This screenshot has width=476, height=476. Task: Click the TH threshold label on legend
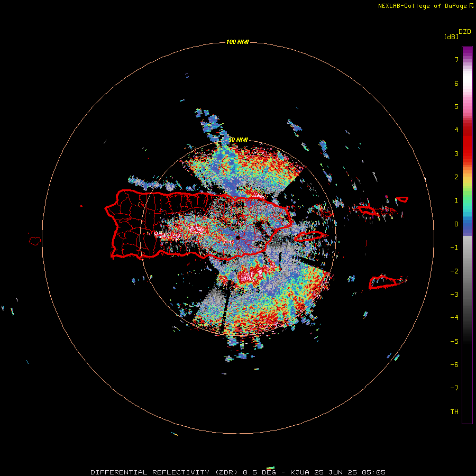pyautogui.click(x=454, y=412)
